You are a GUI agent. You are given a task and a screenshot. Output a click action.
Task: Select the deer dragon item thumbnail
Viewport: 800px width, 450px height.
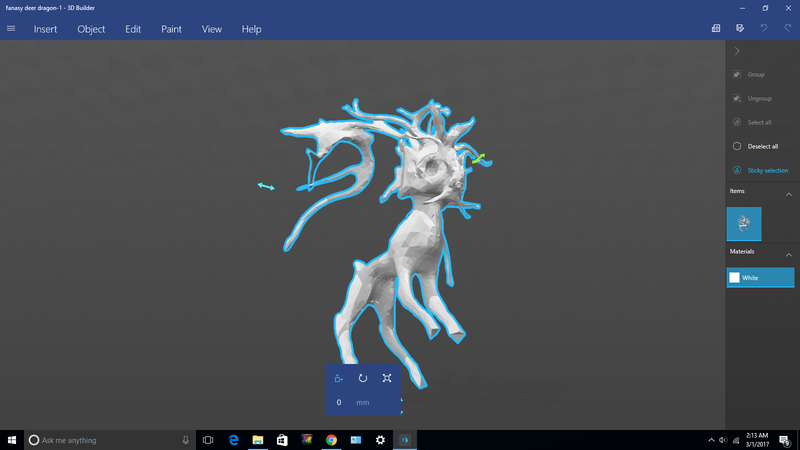coord(744,224)
